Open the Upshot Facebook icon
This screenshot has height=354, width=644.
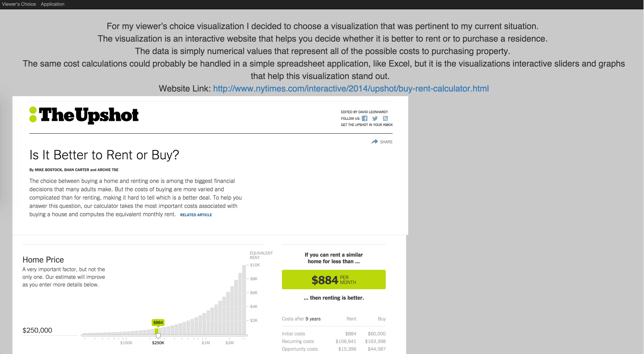pyautogui.click(x=365, y=119)
